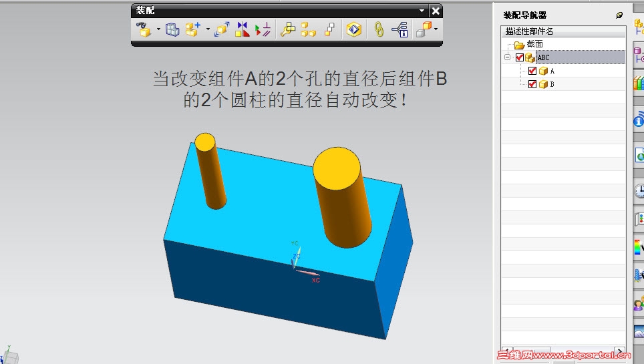Open the 装配 toolbar options arrow
This screenshot has width=644, height=364.
[422, 11]
